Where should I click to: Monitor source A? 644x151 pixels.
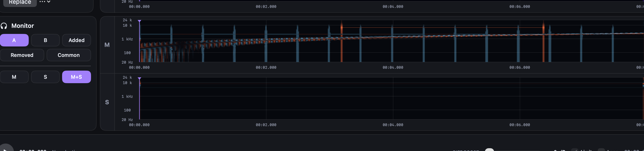pyautogui.click(x=14, y=40)
